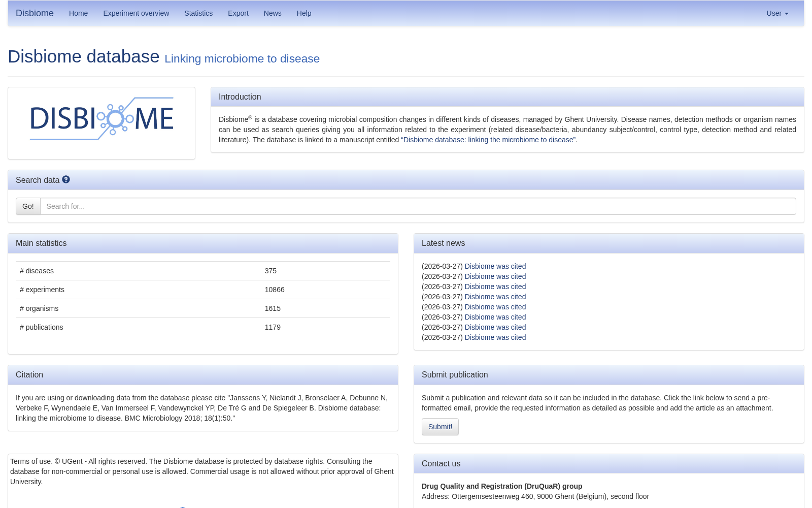Click the 'Drug Quality and Registration (DruQuaR) group' text
Image resolution: width=812 pixels, height=508 pixels.
[502, 486]
